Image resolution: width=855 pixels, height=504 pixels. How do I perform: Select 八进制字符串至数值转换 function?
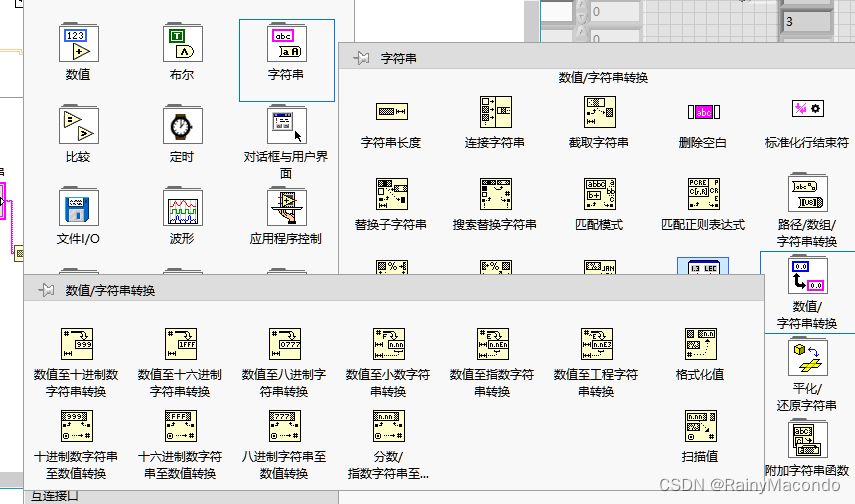285,426
